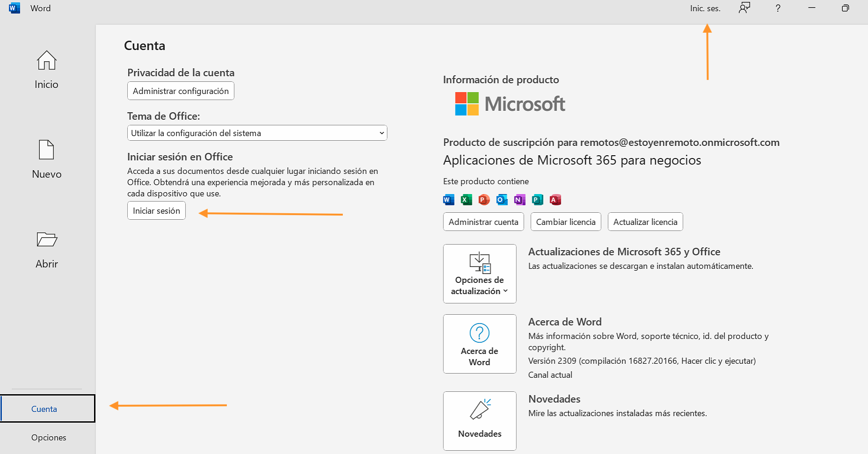Open the Abrir folder icon
Image resolution: width=868 pixels, height=454 pixels.
(47, 239)
